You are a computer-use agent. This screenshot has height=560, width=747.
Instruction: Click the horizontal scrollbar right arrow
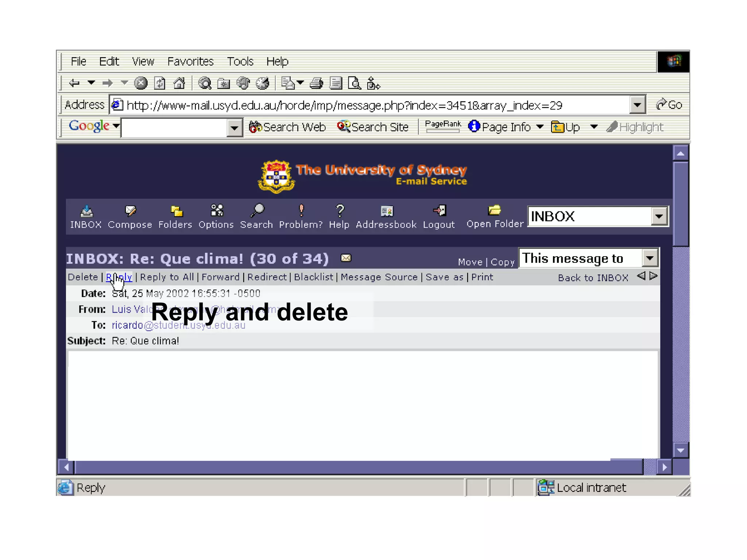pyautogui.click(x=665, y=467)
